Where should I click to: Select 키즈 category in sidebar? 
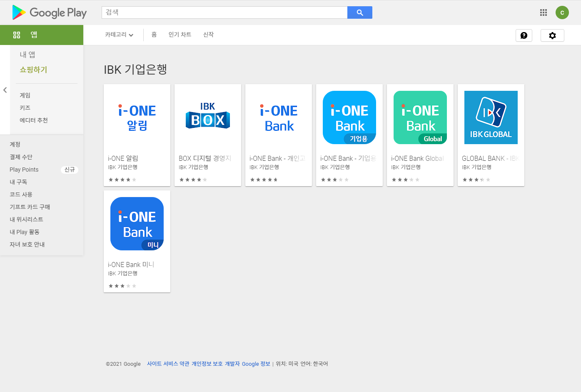point(25,108)
